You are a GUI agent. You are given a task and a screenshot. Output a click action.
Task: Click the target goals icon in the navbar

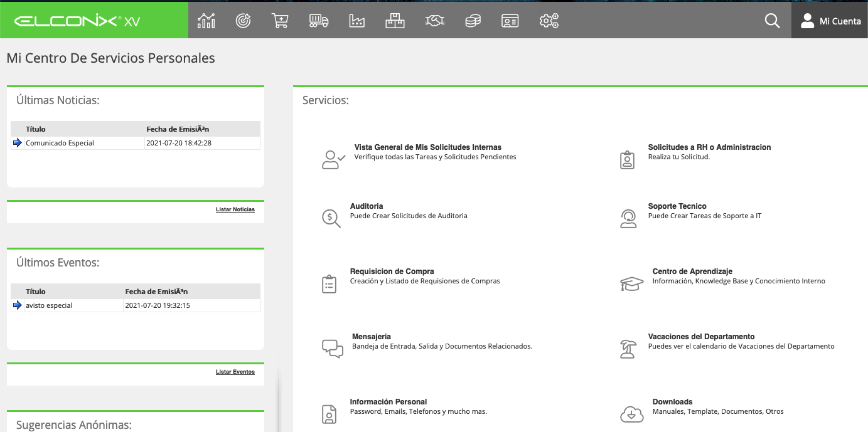coord(243,21)
